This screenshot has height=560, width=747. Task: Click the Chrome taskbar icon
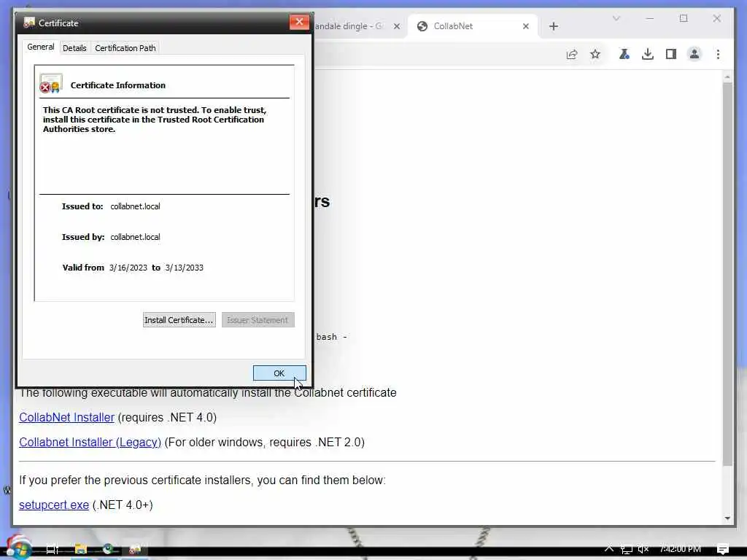(x=108, y=549)
